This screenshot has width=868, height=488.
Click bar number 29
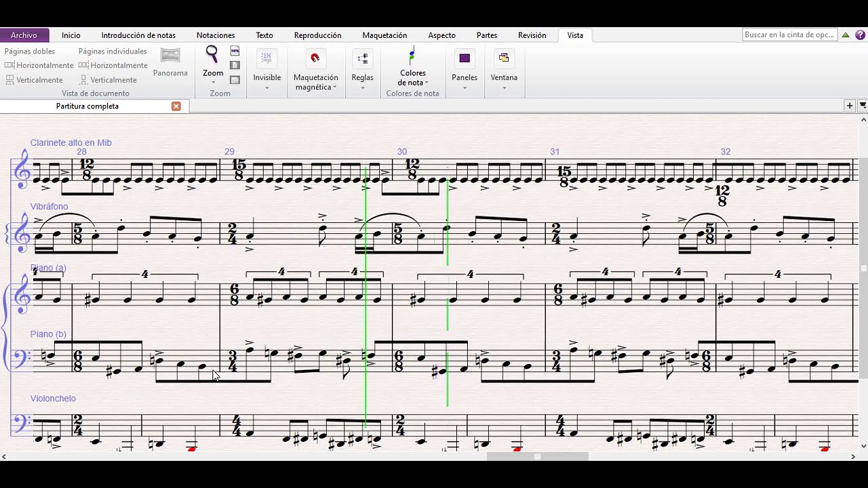tap(229, 152)
